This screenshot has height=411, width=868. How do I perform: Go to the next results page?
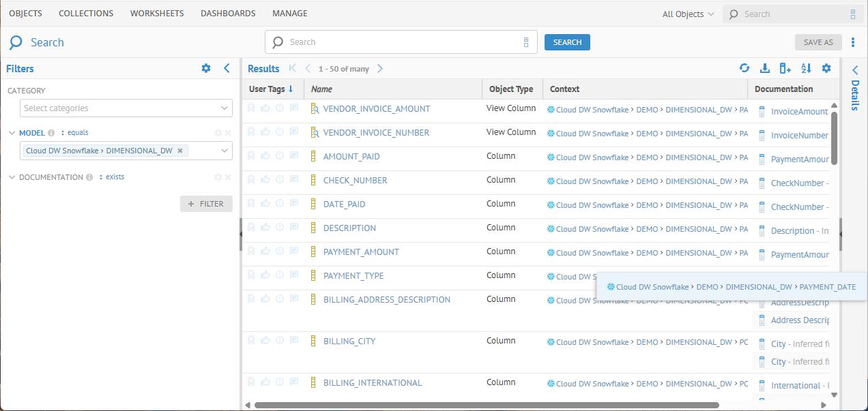[x=380, y=68]
